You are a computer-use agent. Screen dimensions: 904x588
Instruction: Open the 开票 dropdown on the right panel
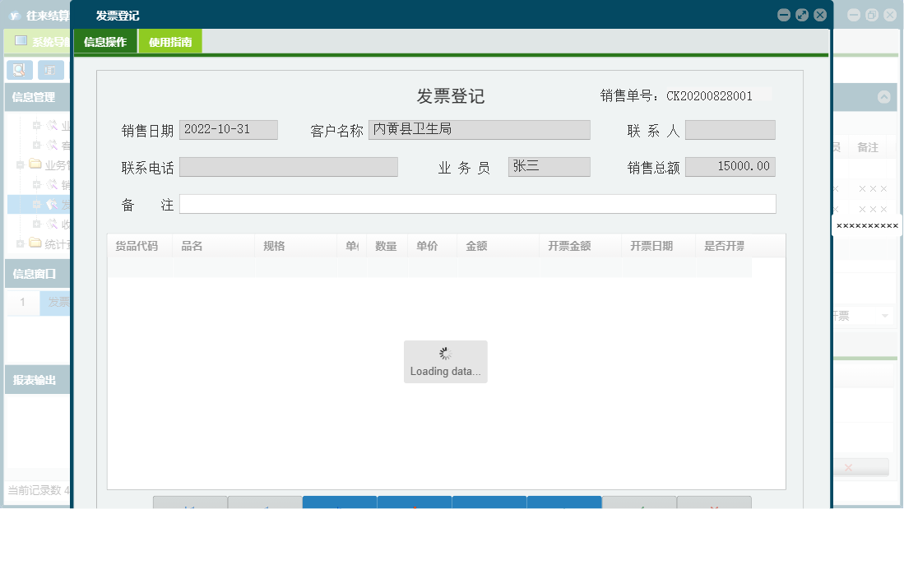point(885,314)
